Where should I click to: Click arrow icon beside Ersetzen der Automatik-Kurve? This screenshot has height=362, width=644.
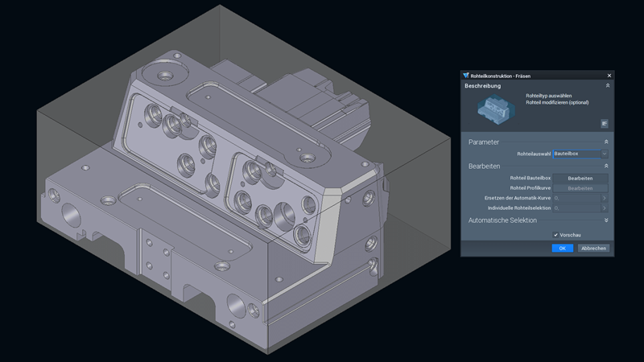click(605, 198)
